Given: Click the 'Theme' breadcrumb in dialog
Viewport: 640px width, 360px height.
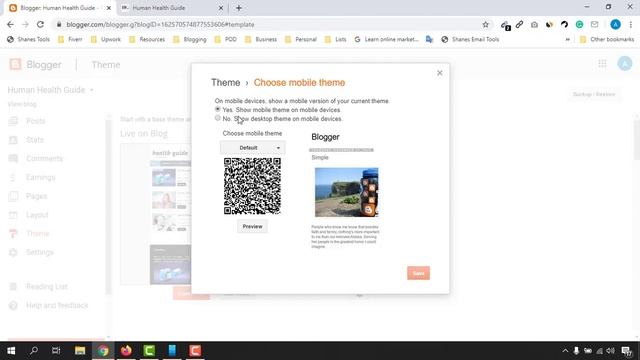Looking at the screenshot, I should (x=225, y=82).
